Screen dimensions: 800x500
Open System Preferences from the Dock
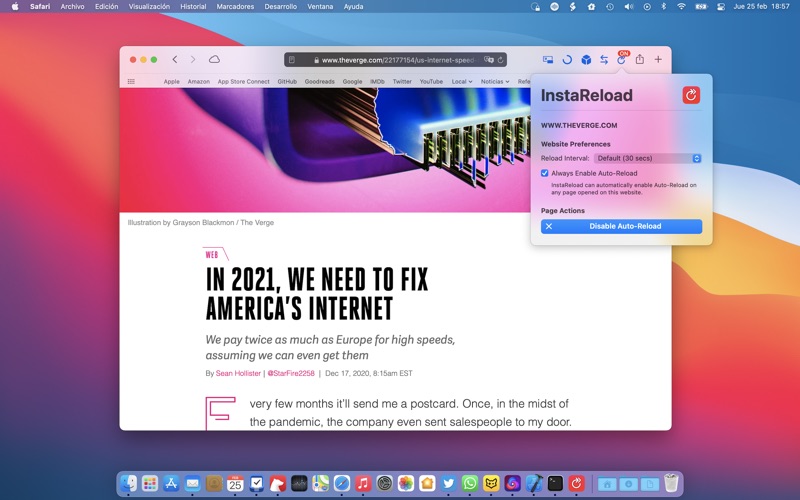384,483
